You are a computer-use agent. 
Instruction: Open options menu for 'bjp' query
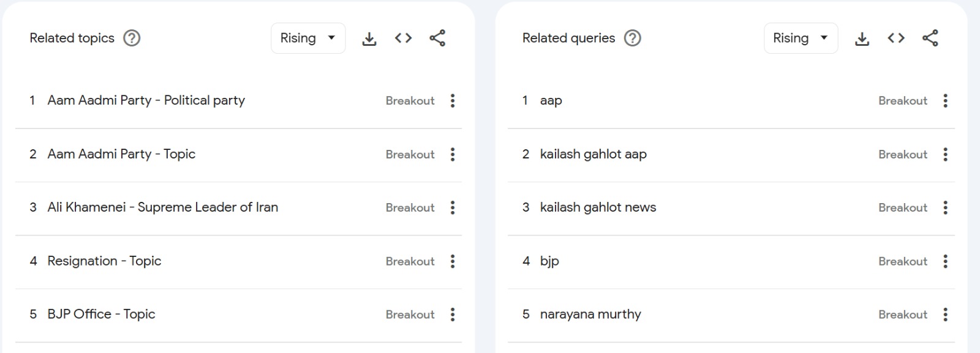click(x=945, y=262)
